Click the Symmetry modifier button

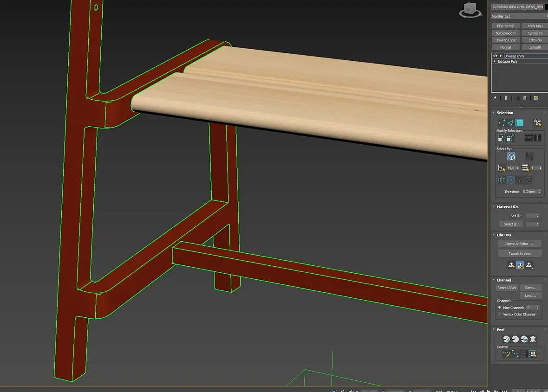coord(535,33)
